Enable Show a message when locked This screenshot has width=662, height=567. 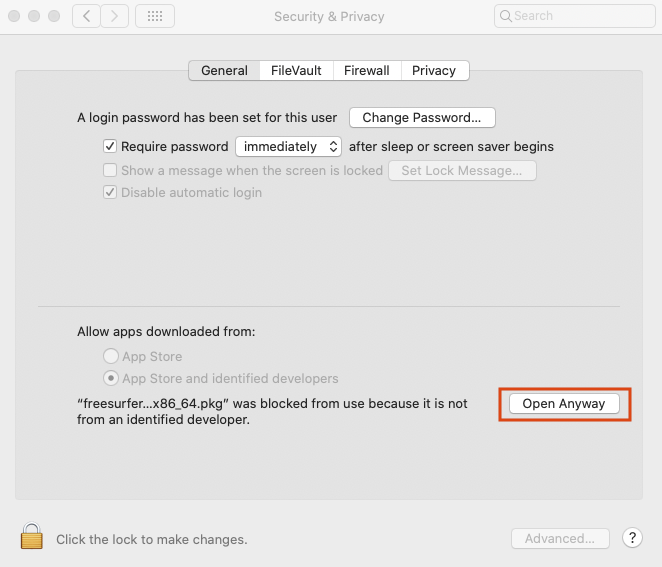point(111,170)
